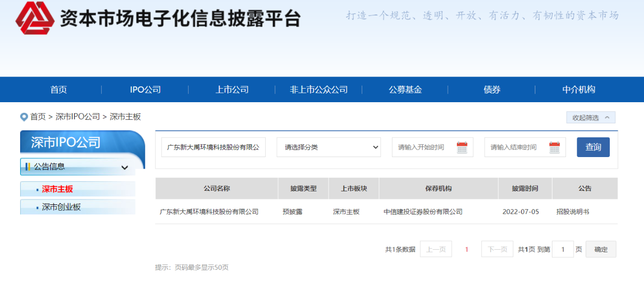
Task: Open the 非上市公众公司 navigation tab
Action: point(319,90)
